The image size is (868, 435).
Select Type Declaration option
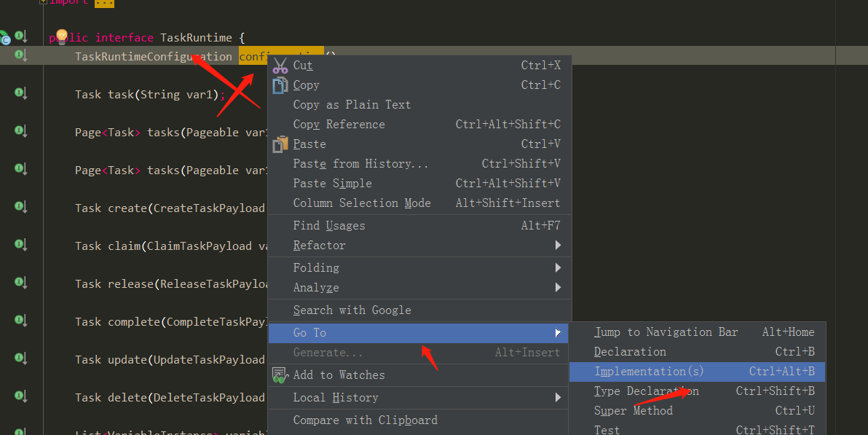point(645,391)
